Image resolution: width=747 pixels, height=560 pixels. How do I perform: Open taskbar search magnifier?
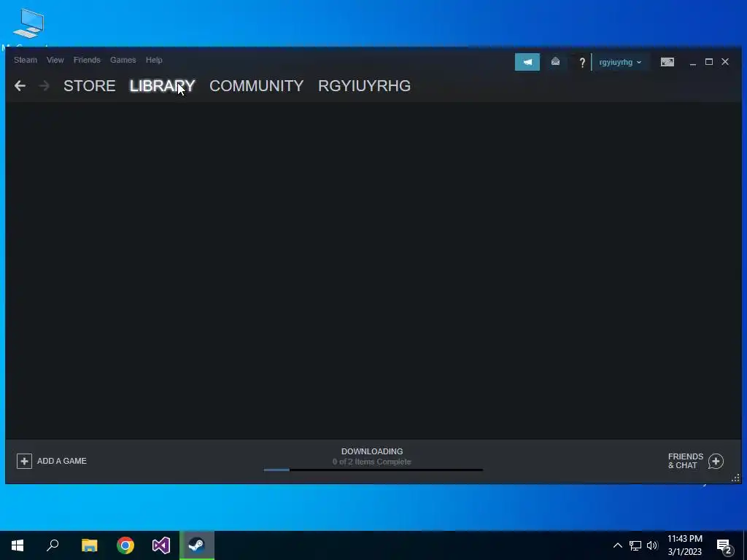[x=53, y=545]
